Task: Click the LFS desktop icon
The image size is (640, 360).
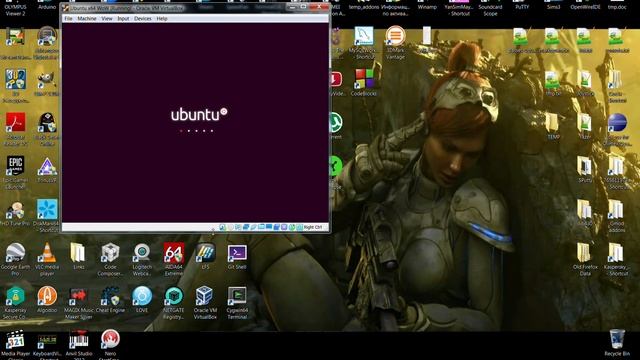Action: click(205, 253)
